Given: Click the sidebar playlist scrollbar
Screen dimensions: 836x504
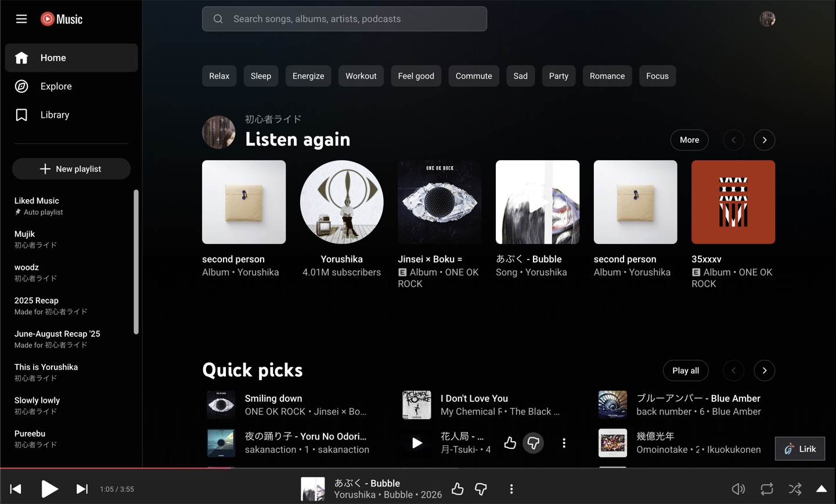Looking at the screenshot, I should (x=136, y=262).
